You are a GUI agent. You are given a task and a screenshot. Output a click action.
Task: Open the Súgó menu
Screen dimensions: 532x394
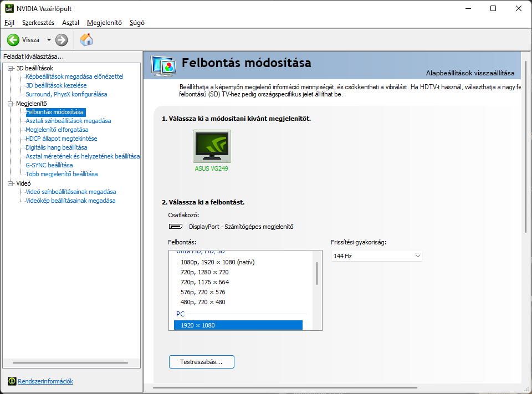[137, 23]
